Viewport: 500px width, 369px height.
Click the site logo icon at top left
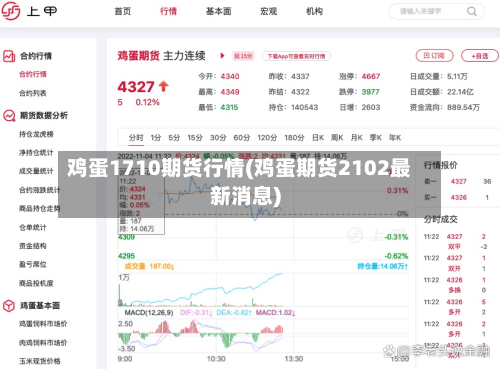click(x=11, y=11)
